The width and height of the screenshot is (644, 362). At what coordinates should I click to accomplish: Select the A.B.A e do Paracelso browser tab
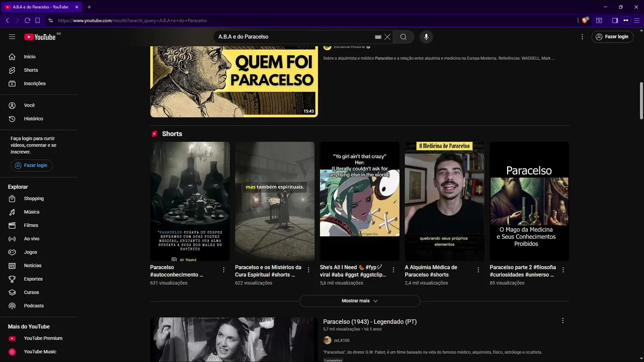click(x=41, y=7)
